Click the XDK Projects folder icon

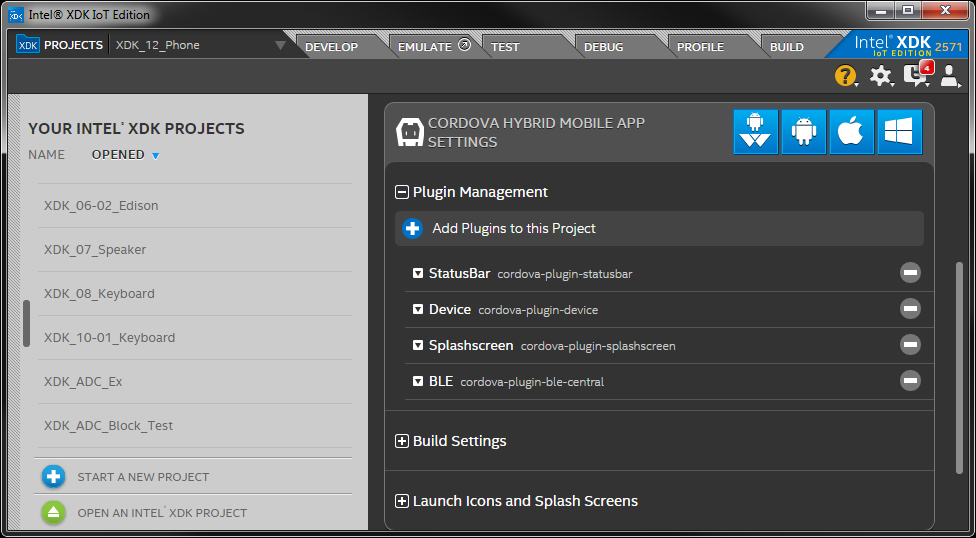click(x=28, y=44)
